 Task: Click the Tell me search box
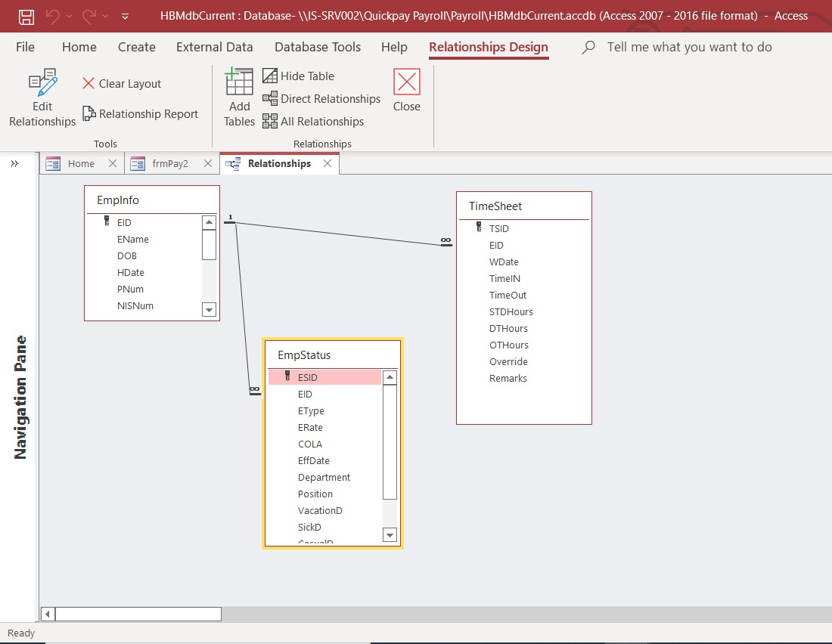click(689, 47)
